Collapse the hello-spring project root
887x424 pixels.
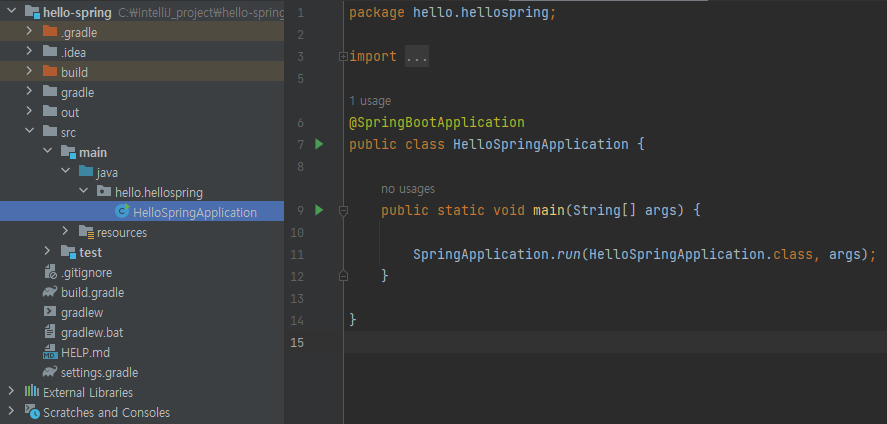[x=11, y=12]
